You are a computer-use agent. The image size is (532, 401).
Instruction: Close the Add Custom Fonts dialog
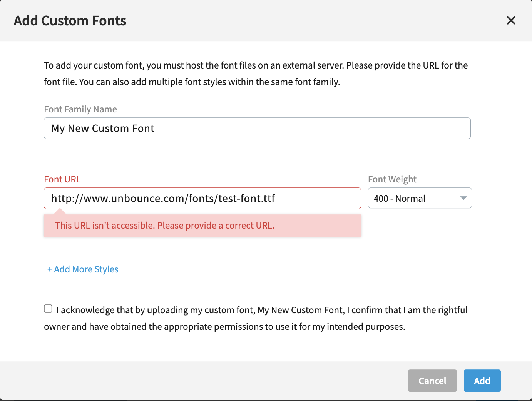[x=511, y=20]
